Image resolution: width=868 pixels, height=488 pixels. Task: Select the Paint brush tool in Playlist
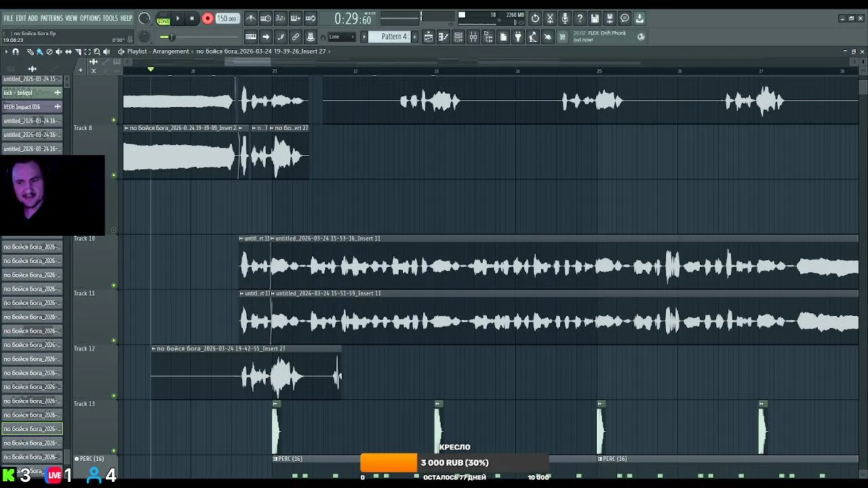(39, 52)
